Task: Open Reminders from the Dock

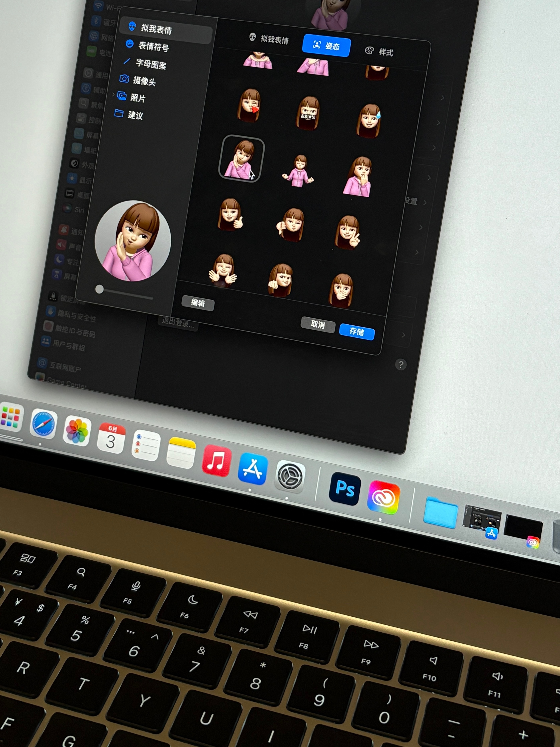Action: tap(146, 445)
